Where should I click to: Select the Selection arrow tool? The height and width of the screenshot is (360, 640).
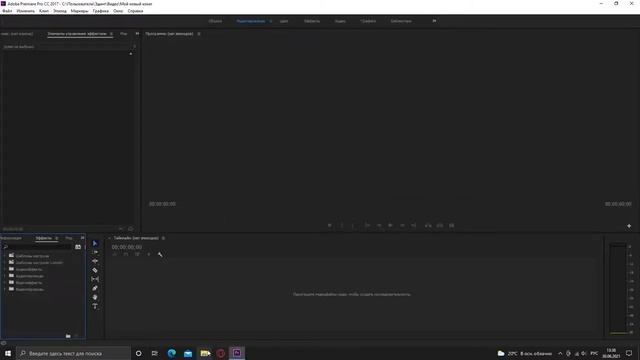click(x=95, y=243)
